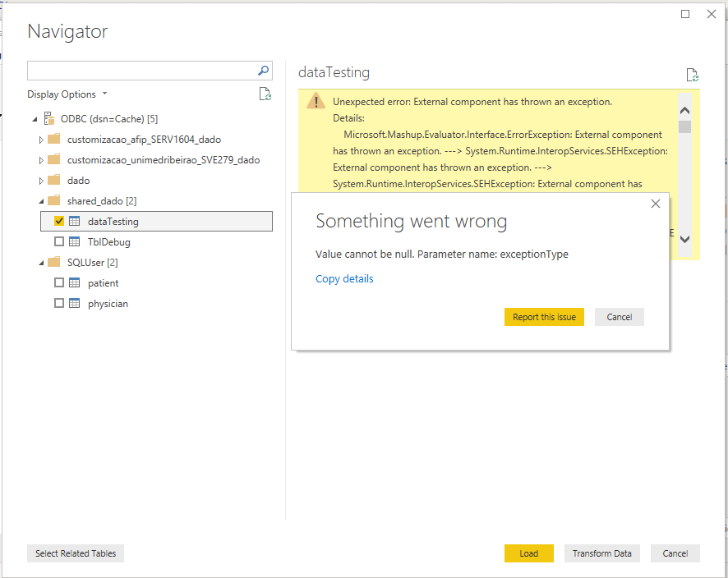The image size is (728, 578).
Task: Check the physician table checkbox
Action: tap(59, 303)
